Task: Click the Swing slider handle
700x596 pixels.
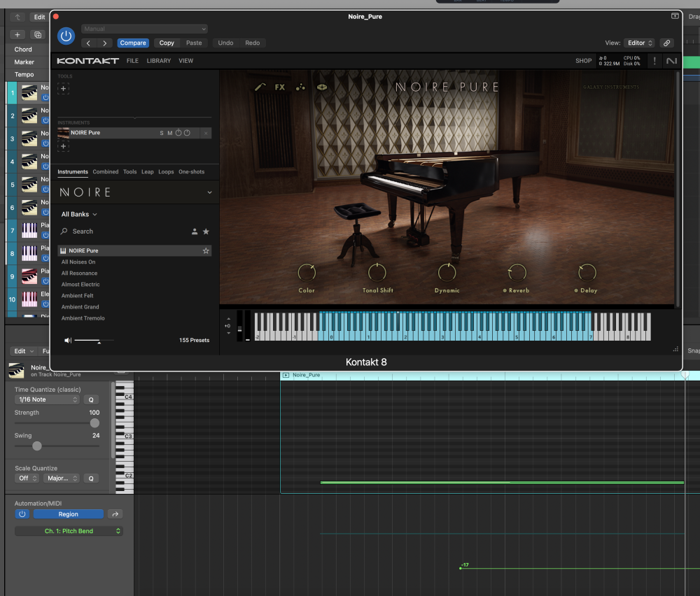Action: click(37, 446)
